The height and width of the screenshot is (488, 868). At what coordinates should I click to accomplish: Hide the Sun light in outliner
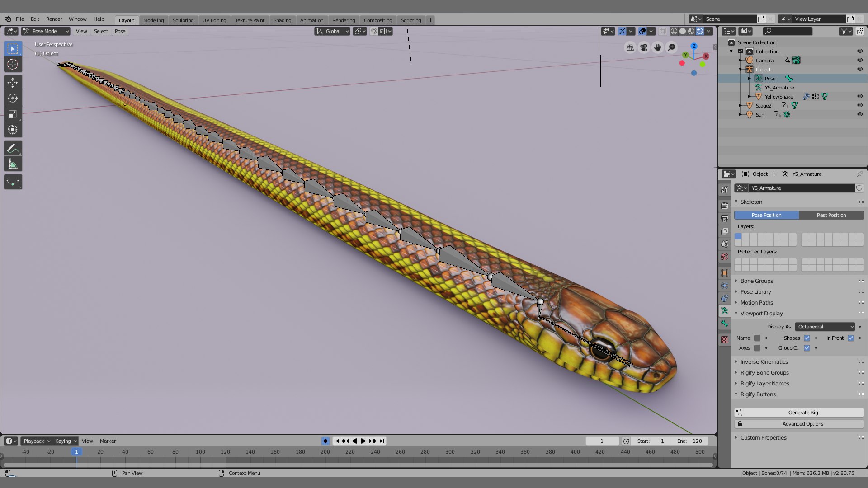[x=860, y=115]
